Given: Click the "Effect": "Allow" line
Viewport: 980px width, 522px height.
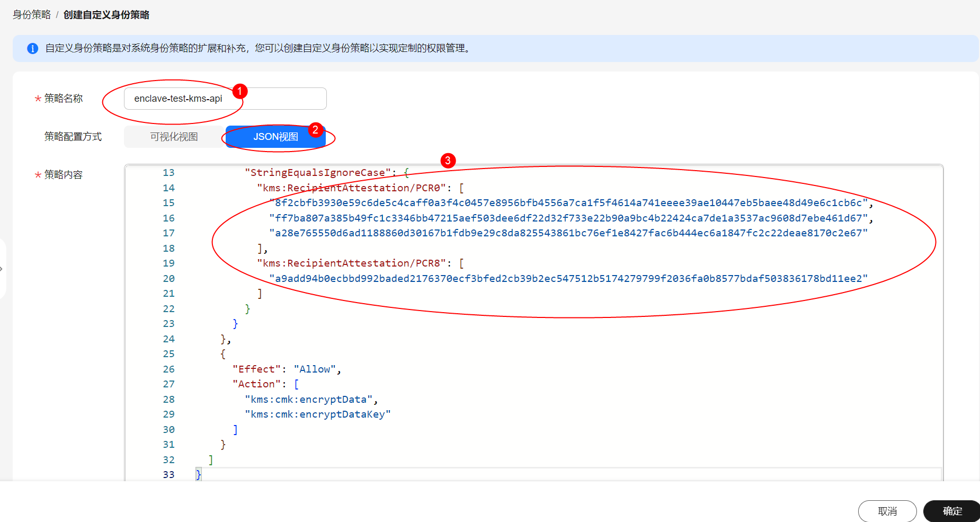Looking at the screenshot, I should click(x=287, y=369).
